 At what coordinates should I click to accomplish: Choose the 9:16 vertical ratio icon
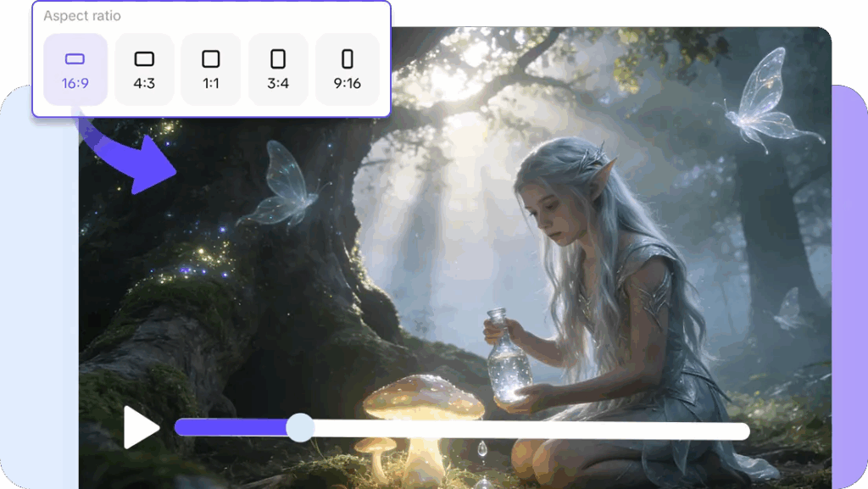pos(347,58)
